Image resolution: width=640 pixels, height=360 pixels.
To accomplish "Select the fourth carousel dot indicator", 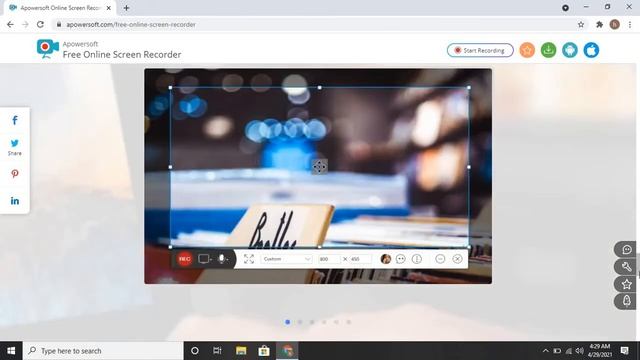I will (x=324, y=322).
